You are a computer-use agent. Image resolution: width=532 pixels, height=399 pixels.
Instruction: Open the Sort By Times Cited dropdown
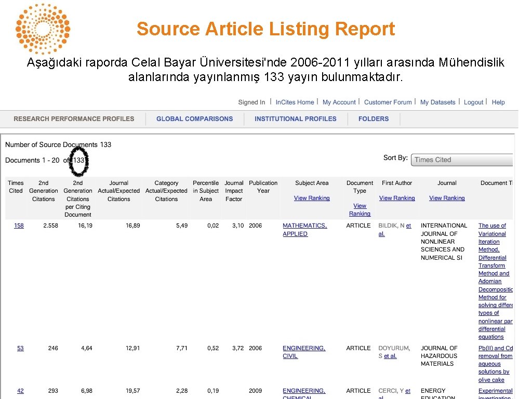[x=462, y=160]
